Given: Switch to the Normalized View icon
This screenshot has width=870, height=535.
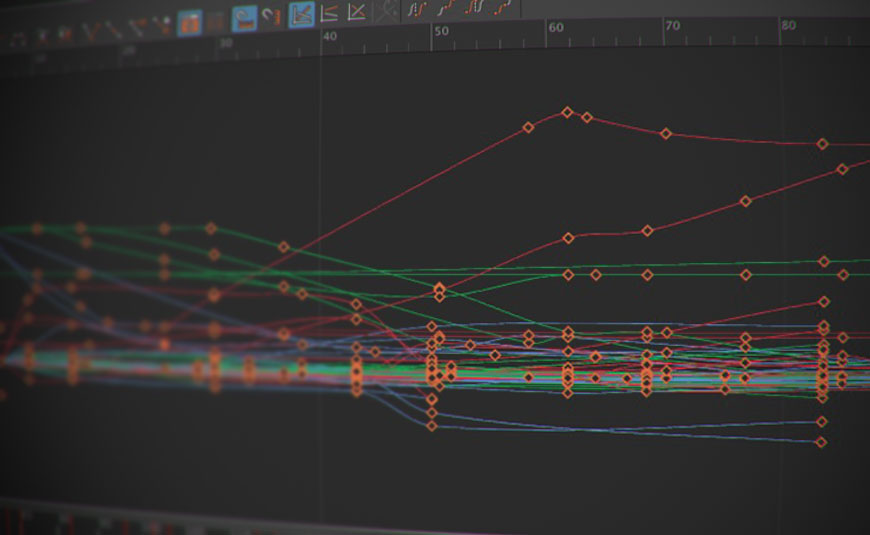Looking at the screenshot, I should (x=356, y=12).
